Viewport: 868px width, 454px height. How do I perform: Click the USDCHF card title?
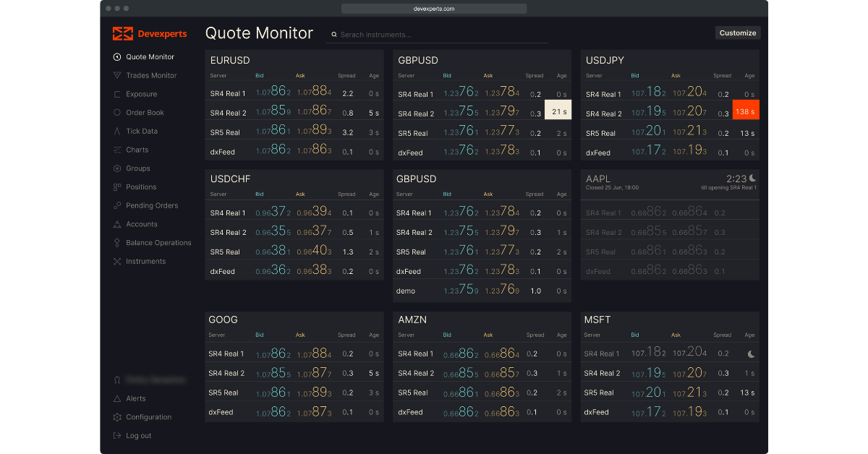point(230,179)
